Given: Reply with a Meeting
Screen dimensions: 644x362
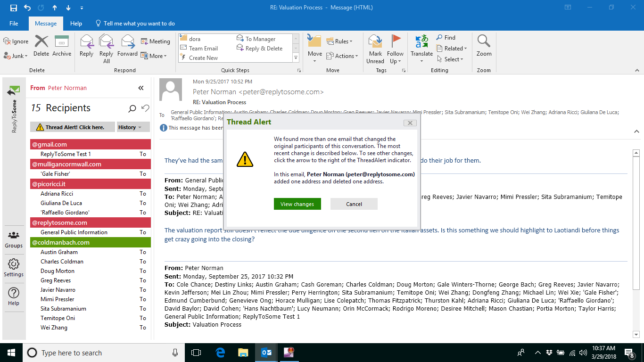Looking at the screenshot, I should pyautogui.click(x=156, y=41).
